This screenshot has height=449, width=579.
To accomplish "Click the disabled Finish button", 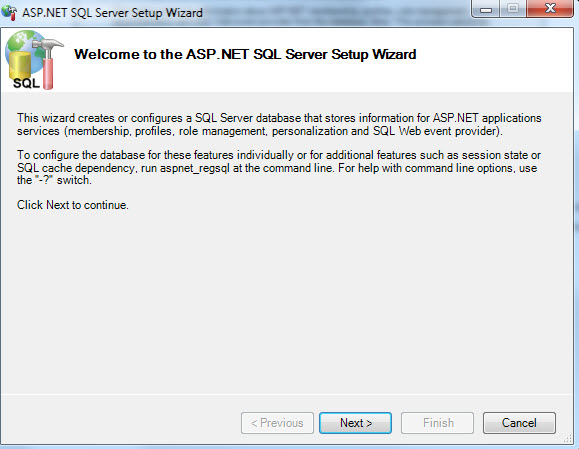I will [437, 423].
